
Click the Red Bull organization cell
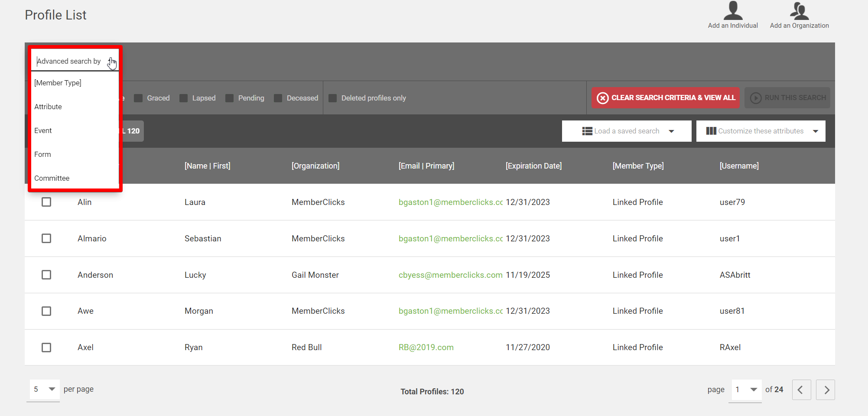(306, 348)
